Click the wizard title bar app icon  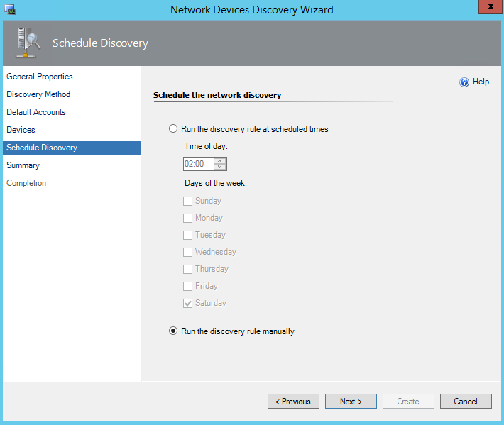point(11,9)
